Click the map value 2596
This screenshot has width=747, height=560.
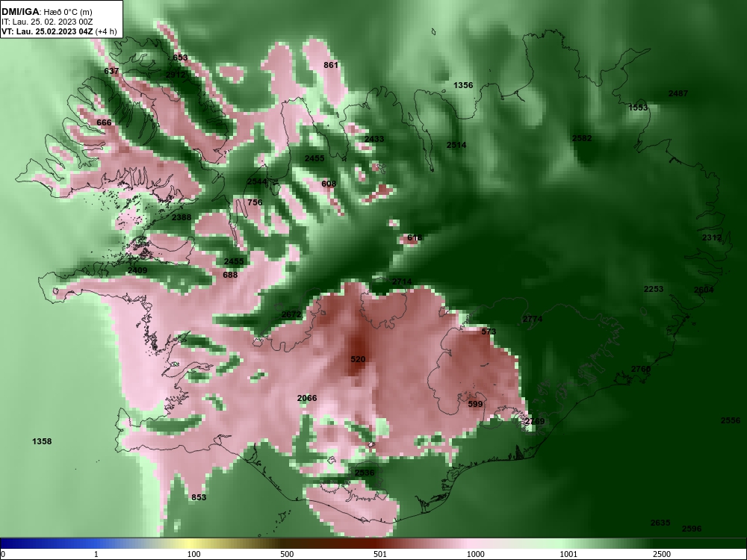coord(692,529)
